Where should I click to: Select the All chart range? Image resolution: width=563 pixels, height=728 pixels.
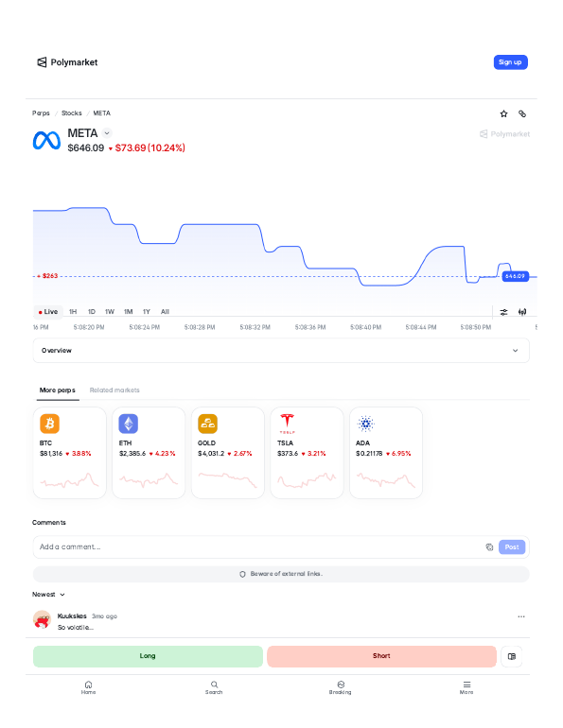(165, 312)
